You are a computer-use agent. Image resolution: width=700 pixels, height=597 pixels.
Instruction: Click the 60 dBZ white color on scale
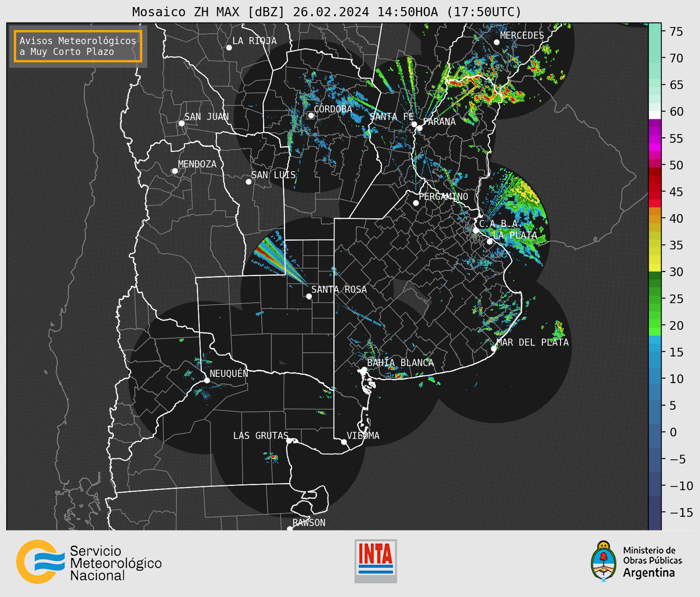coord(655,115)
